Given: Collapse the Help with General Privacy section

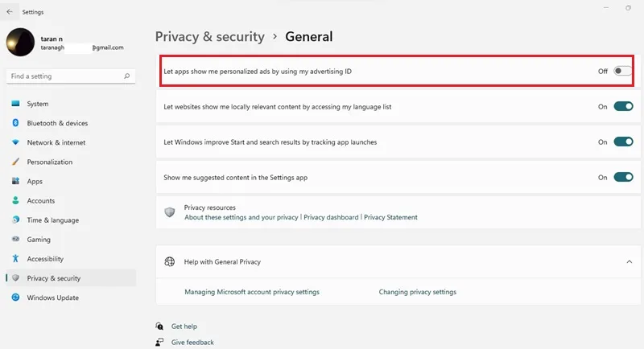Looking at the screenshot, I should pos(630,261).
